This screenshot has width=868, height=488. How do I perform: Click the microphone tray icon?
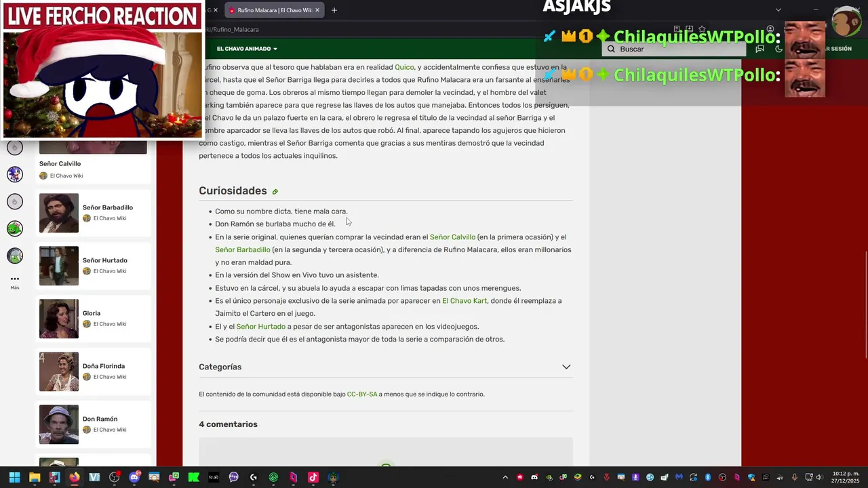(795, 477)
